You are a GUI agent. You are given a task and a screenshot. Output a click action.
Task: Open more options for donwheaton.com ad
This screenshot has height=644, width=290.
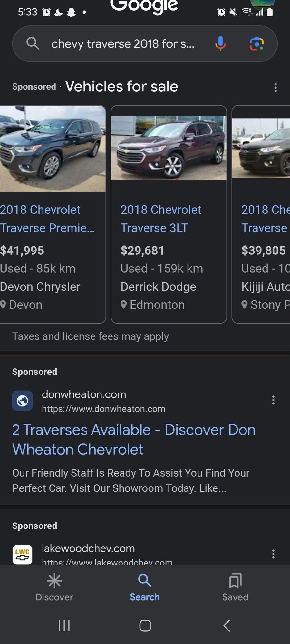coord(273,400)
